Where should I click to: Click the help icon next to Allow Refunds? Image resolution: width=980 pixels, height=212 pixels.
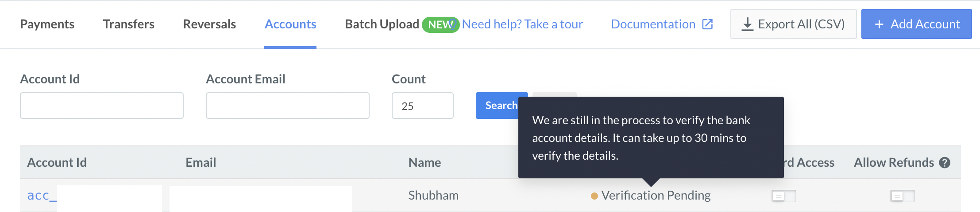[945, 163]
